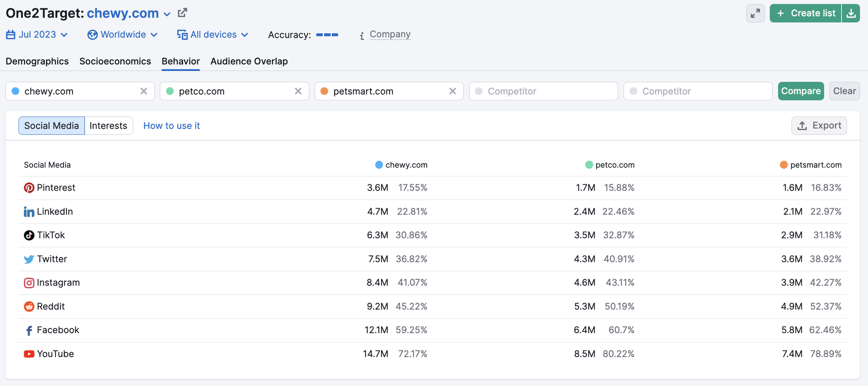Click the 12.1M Facebook audience figure
868x386 pixels.
point(376,330)
